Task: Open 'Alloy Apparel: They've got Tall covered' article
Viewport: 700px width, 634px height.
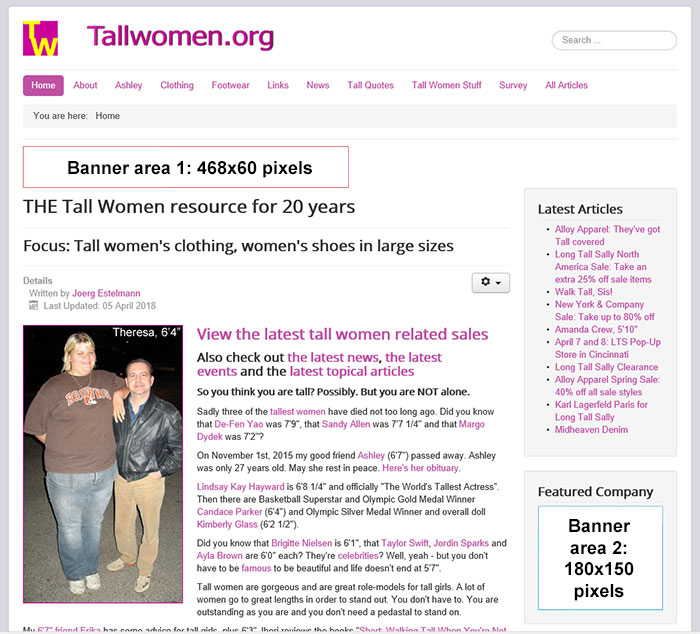Action: tap(607, 235)
